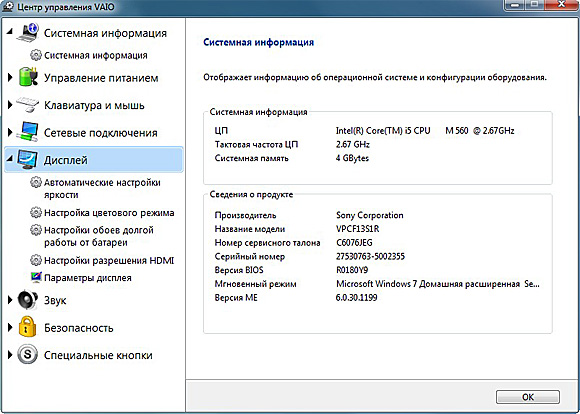Expand the Специальные кнопки arrow
580x414 pixels.
[10, 355]
